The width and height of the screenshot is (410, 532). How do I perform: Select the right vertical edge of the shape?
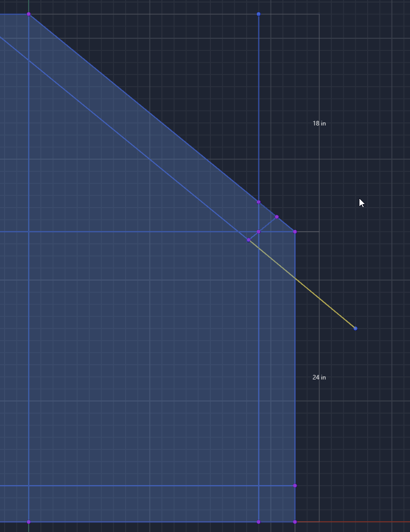click(295, 357)
